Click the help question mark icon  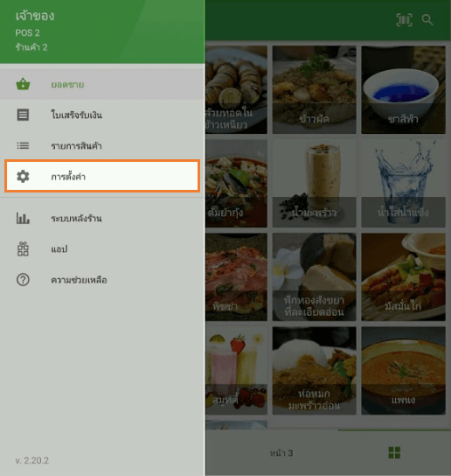(23, 280)
